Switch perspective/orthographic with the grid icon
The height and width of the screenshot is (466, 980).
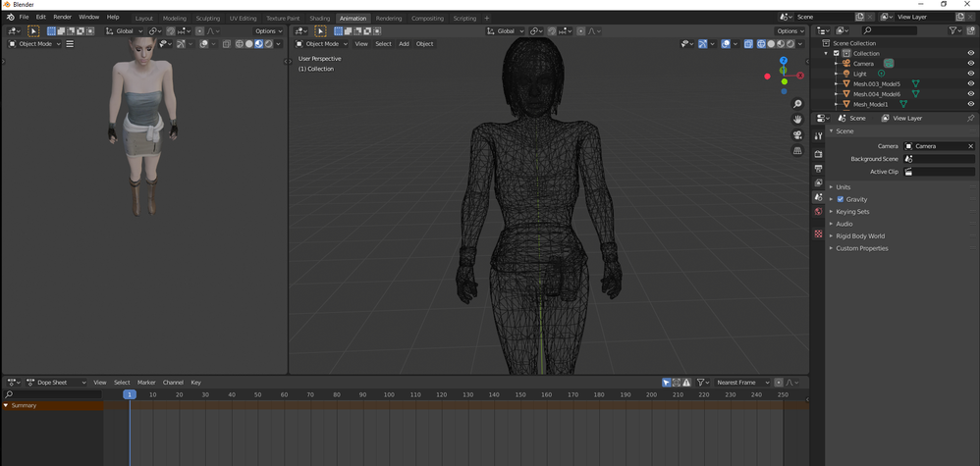797,151
